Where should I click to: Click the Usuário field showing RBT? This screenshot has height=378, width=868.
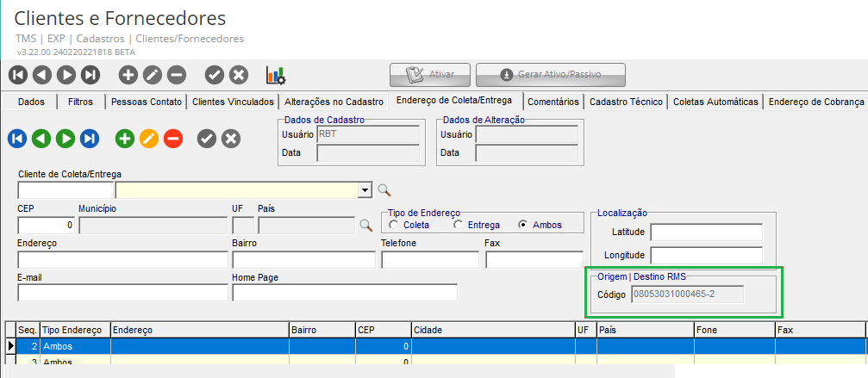coord(367,134)
